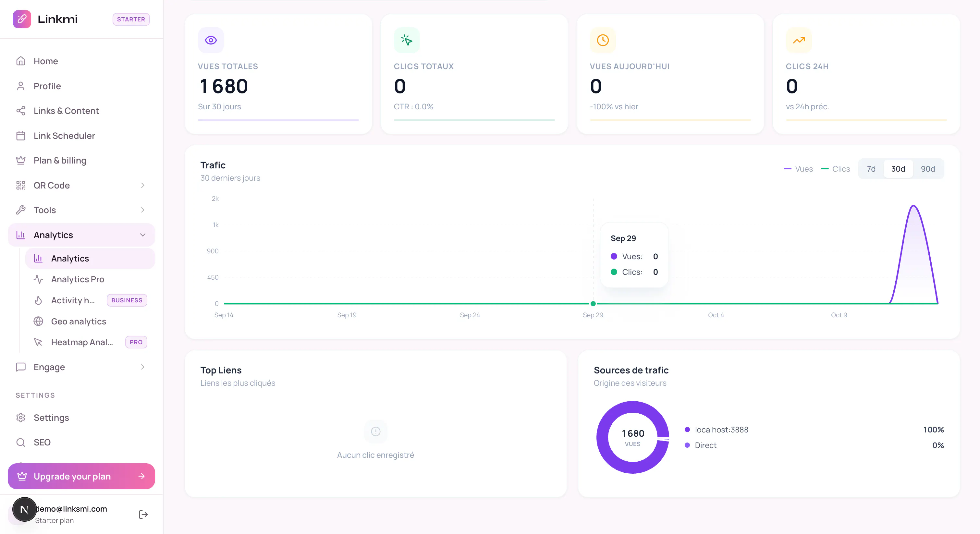The height and width of the screenshot is (534, 980).
Task: Click the Tools wrench icon
Action: [20, 210]
